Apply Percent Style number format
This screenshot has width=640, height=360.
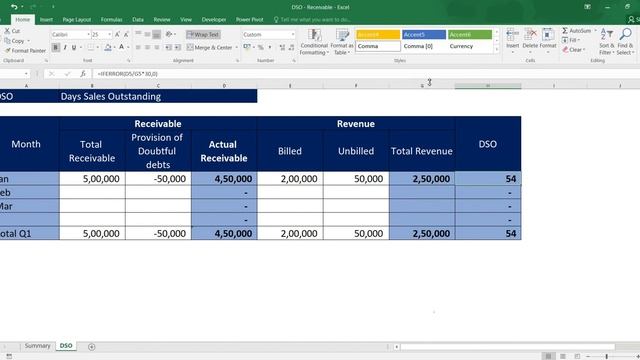pos(260,48)
